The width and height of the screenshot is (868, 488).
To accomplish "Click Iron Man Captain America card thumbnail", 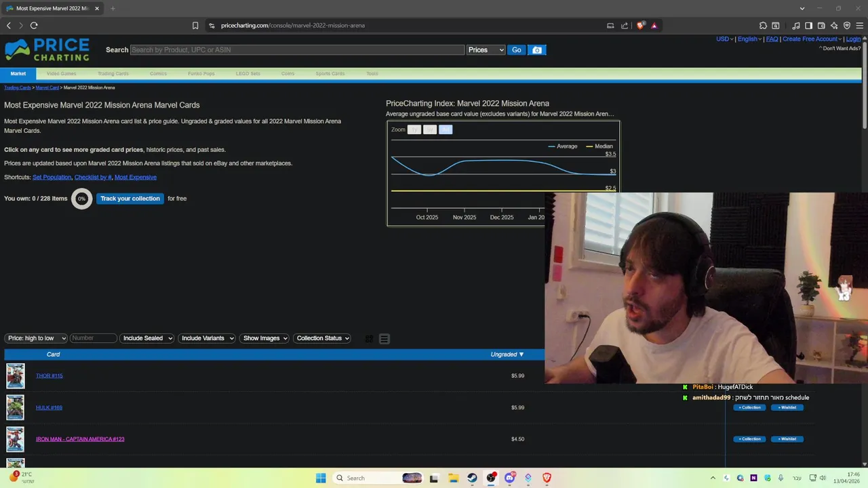I will pyautogui.click(x=16, y=439).
